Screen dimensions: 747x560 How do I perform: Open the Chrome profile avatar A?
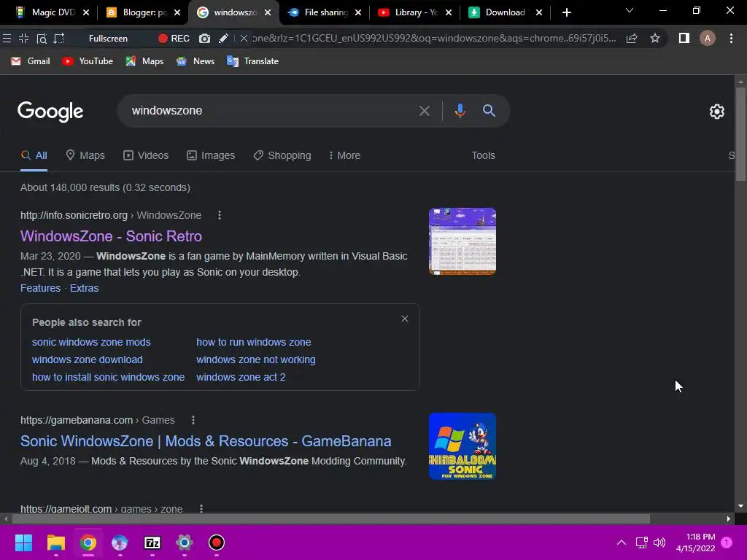[x=708, y=38]
